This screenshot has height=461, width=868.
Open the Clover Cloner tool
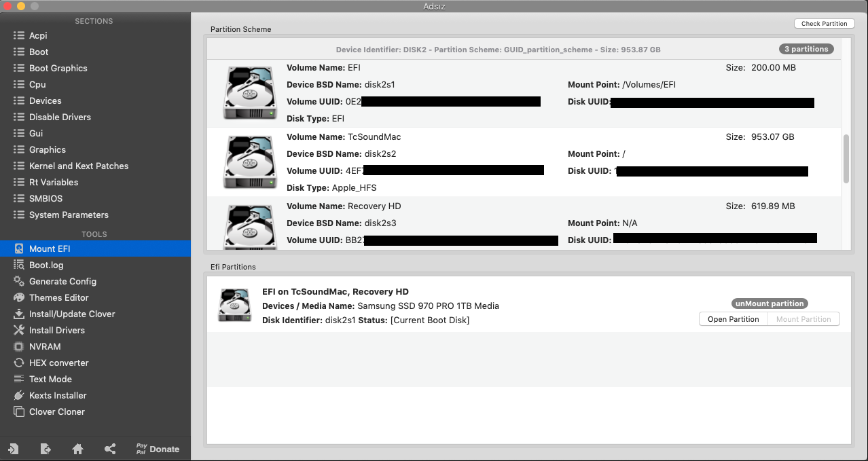coord(57,411)
